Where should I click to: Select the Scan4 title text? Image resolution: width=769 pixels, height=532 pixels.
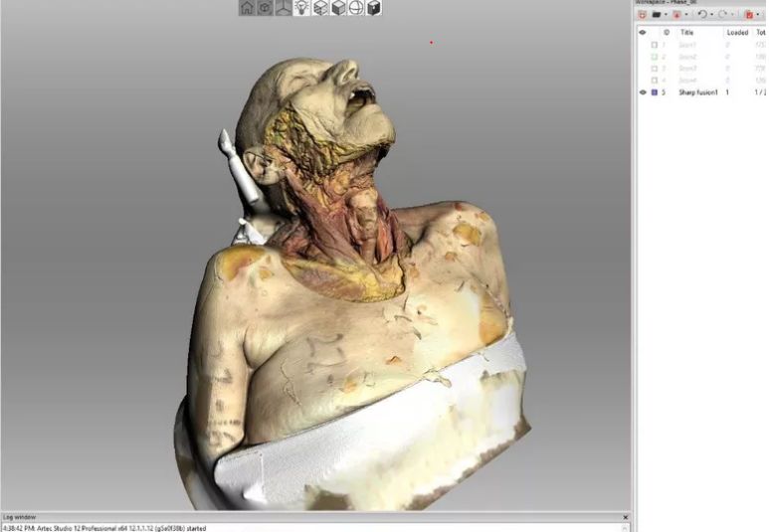[x=687, y=81]
